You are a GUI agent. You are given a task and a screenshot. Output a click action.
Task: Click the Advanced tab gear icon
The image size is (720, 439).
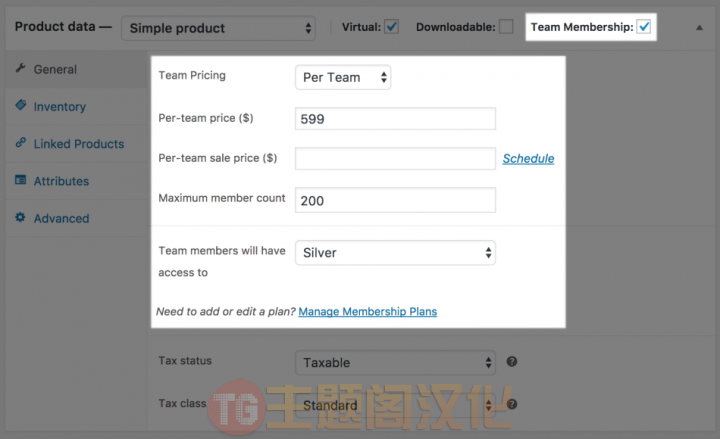pyautogui.click(x=20, y=217)
